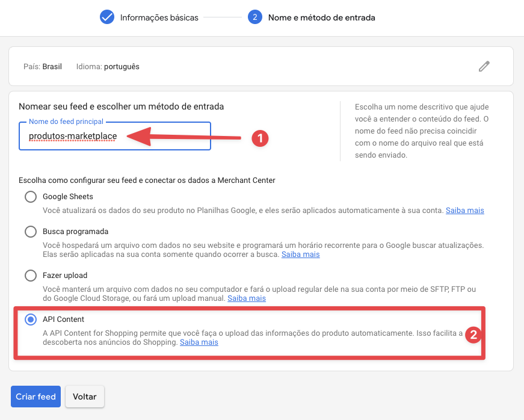Open Saiba mais link under Busca programada
Screen dimensions: 524x420
300,255
